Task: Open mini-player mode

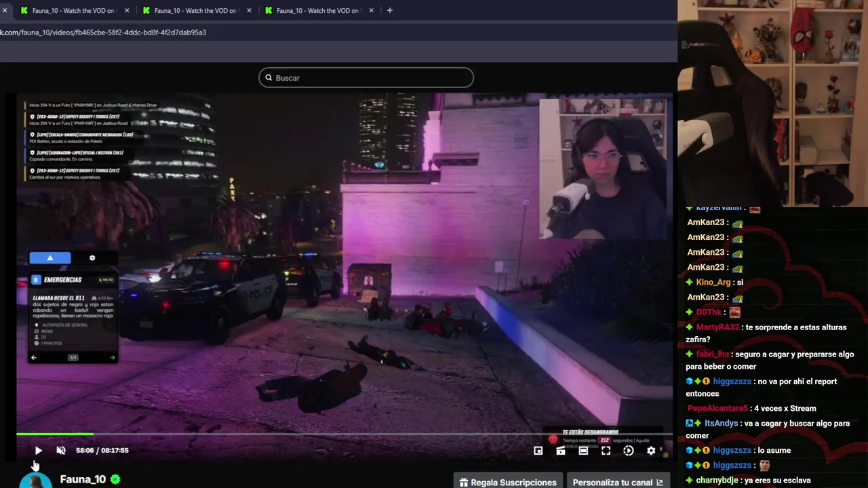Action: 538,451
